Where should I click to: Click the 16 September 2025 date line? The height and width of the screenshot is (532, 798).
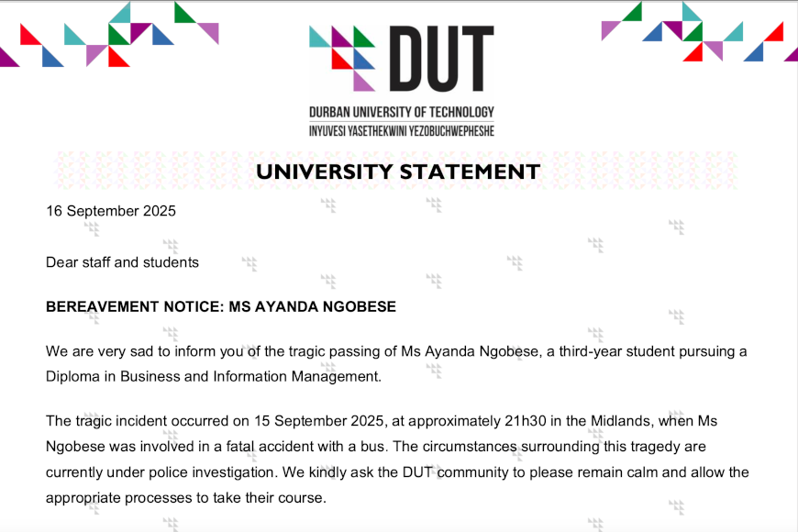coord(111,211)
